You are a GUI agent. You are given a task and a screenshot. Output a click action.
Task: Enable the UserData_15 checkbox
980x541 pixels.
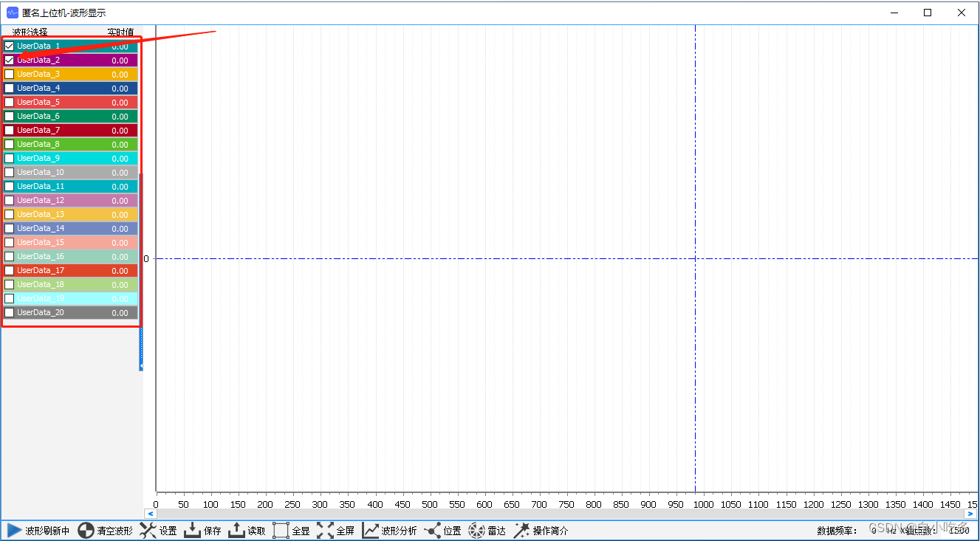pyautogui.click(x=10, y=242)
